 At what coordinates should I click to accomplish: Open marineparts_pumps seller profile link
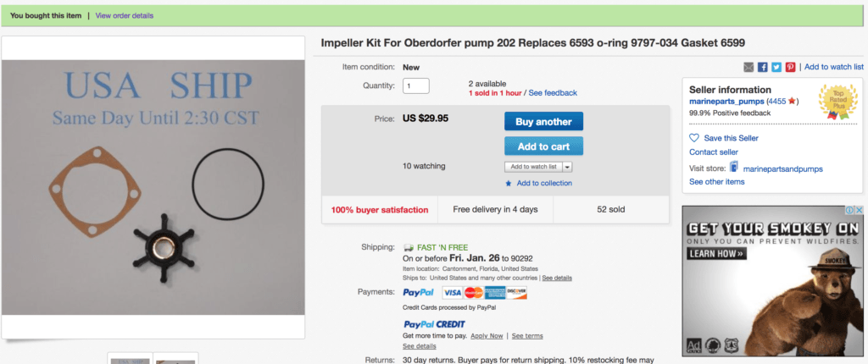click(726, 102)
